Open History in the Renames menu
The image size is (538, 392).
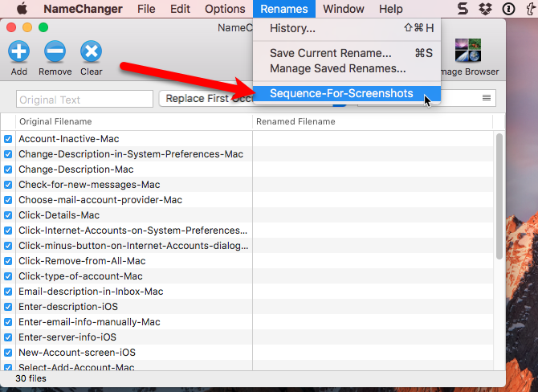coord(292,29)
